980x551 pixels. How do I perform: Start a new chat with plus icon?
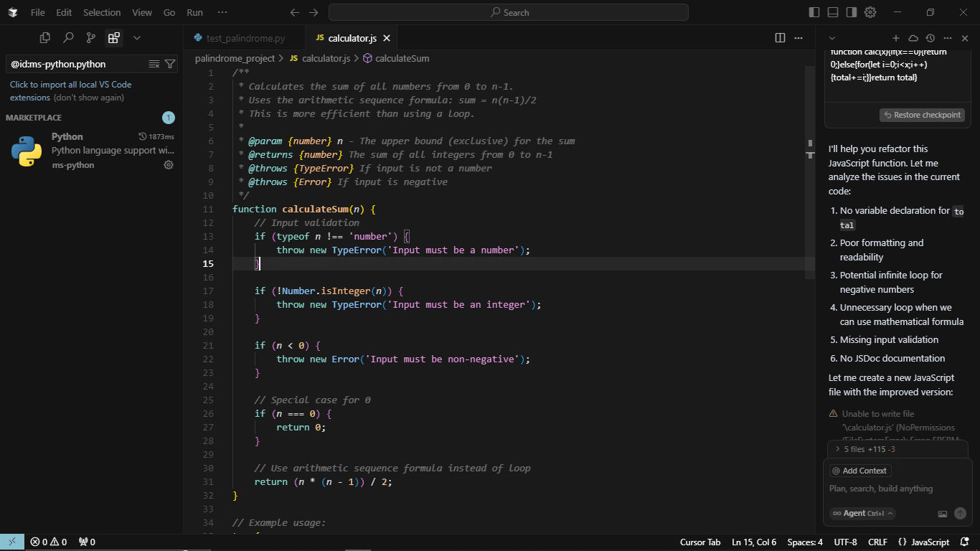(x=896, y=38)
